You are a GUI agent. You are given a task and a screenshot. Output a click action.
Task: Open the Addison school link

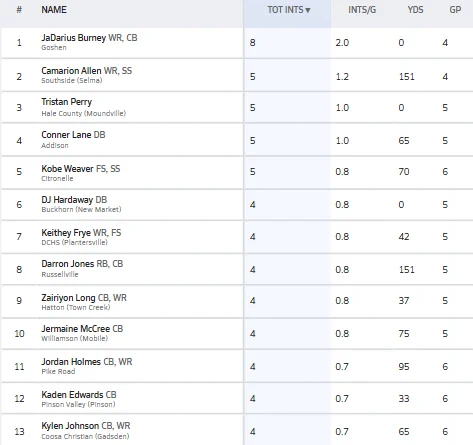coord(55,145)
